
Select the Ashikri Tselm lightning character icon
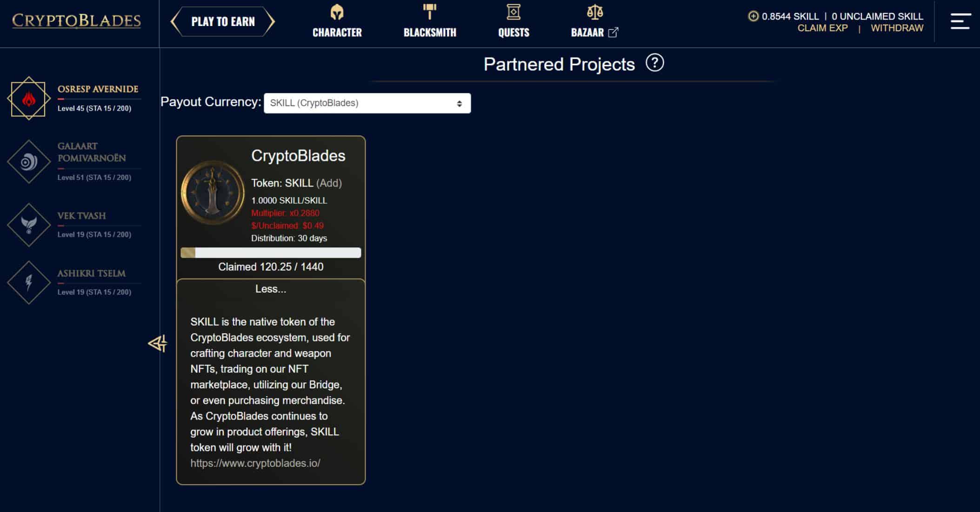coord(28,283)
